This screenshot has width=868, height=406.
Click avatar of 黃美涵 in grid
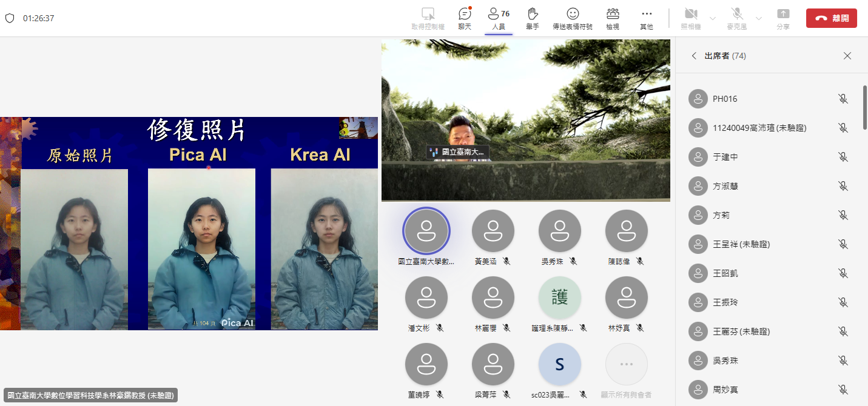pyautogui.click(x=493, y=231)
